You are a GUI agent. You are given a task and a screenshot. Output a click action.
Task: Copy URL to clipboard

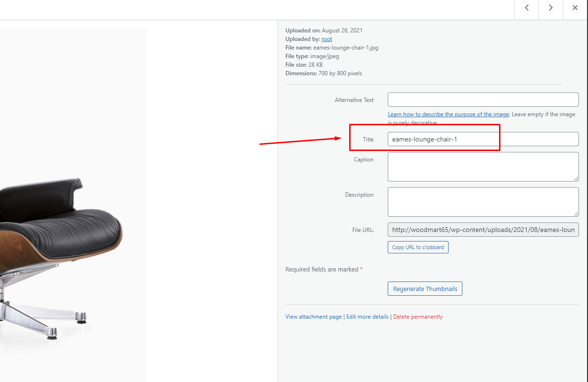coord(418,247)
